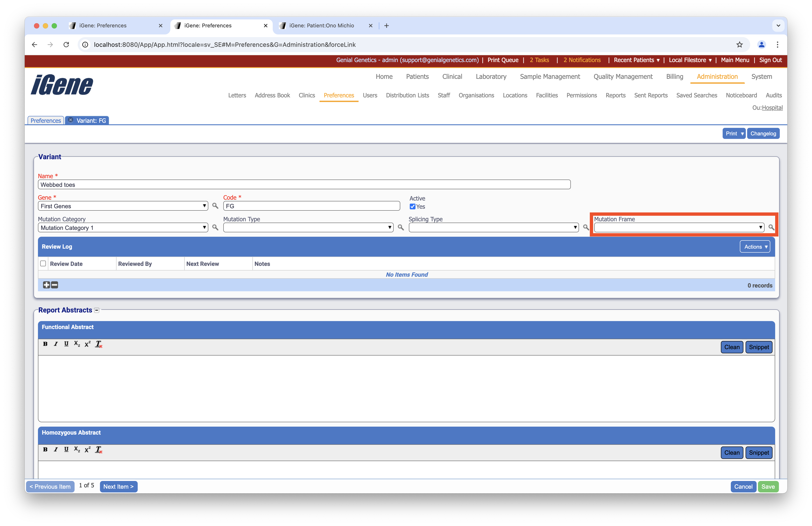Open the Laboratory main menu

[491, 76]
